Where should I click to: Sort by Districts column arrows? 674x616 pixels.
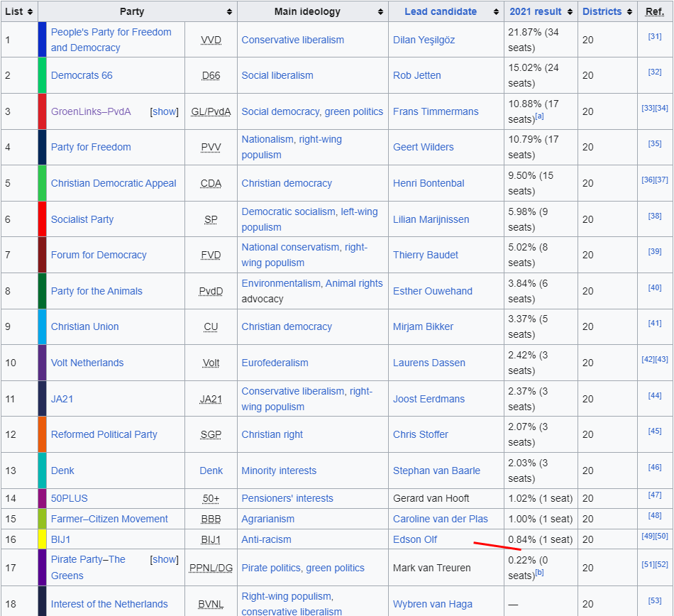pyautogui.click(x=629, y=12)
